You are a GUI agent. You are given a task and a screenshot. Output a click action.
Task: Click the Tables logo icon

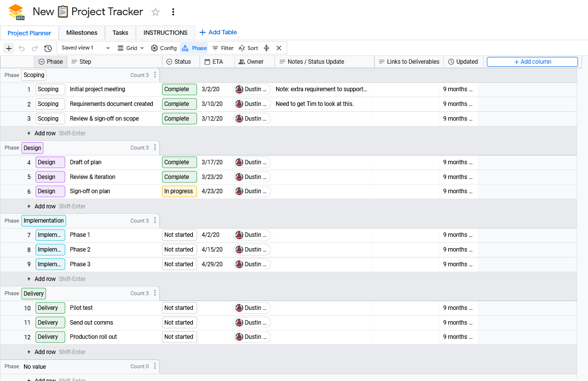pos(16,12)
